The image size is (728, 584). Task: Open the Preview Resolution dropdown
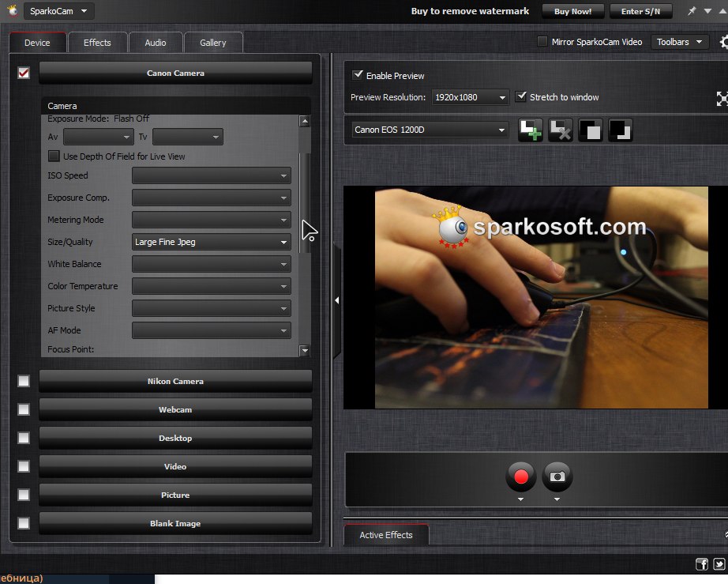(470, 97)
